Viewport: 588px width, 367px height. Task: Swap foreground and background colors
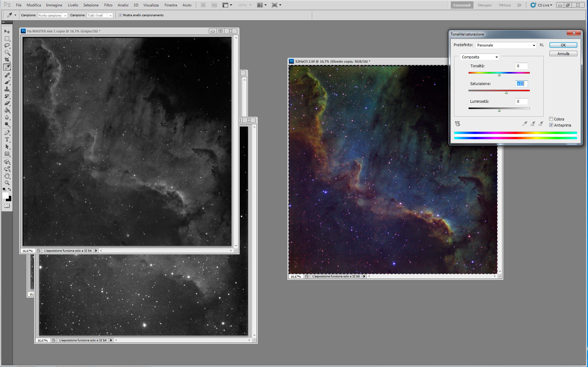click(10, 190)
